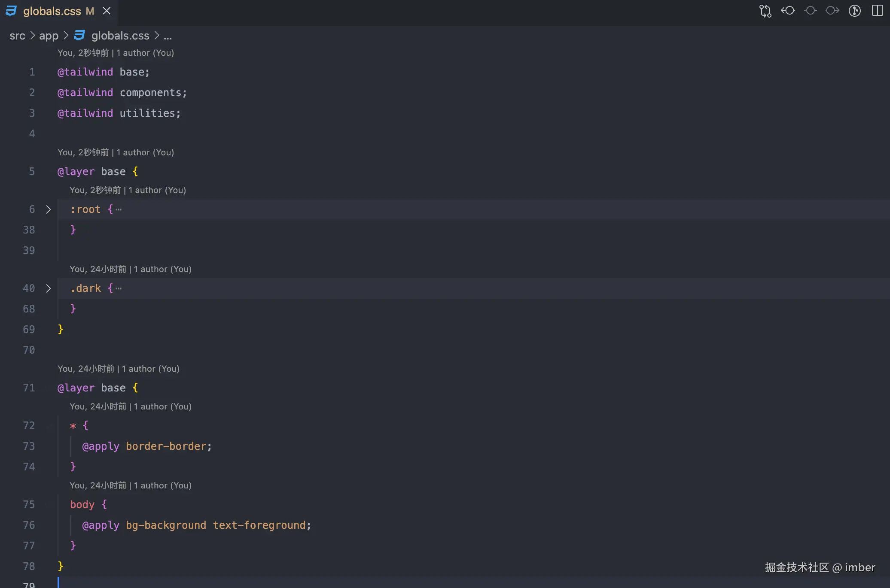Click the border-border class on line 73

pos(166,446)
